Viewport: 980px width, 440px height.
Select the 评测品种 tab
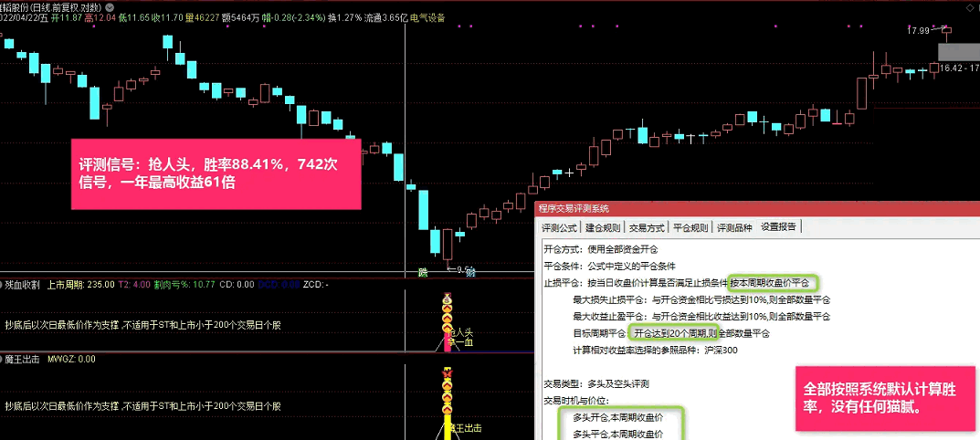(x=733, y=227)
